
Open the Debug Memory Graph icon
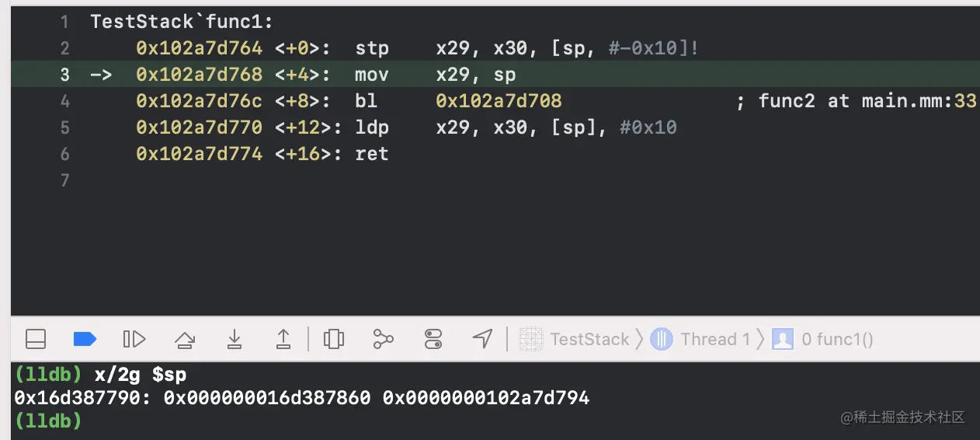click(x=384, y=339)
